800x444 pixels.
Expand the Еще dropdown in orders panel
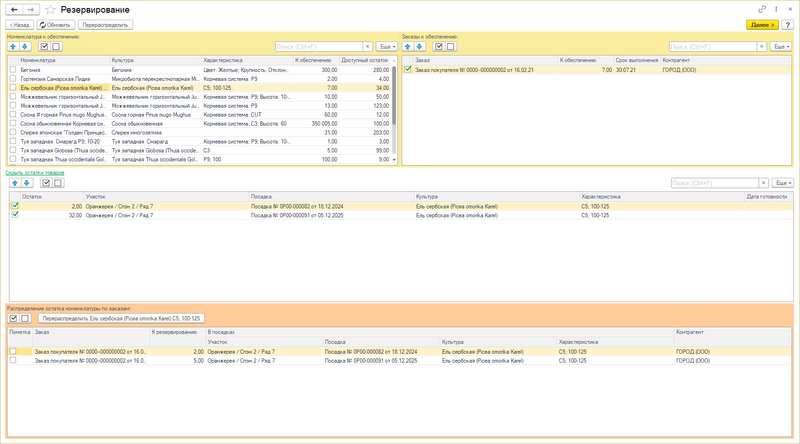coord(781,46)
